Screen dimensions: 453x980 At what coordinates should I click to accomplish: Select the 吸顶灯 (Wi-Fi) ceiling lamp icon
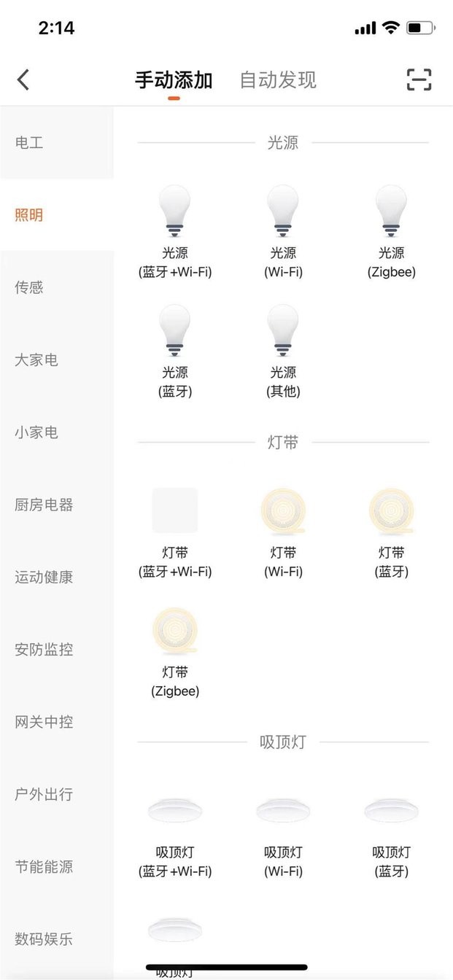click(x=283, y=810)
